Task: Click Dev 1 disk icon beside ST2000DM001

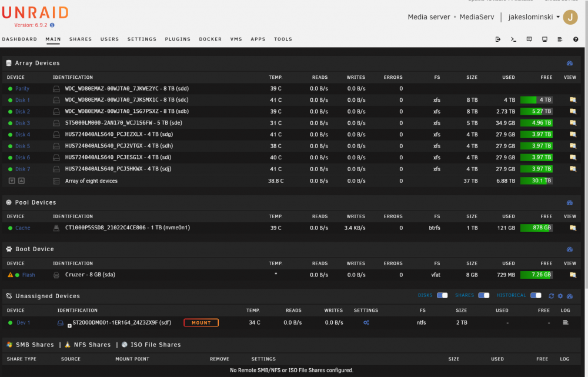Action: (60, 323)
